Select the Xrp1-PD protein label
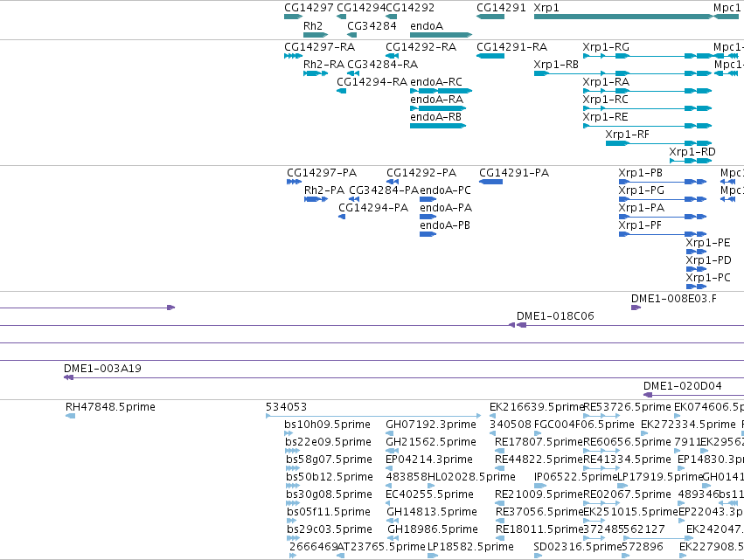This screenshot has height=560, width=744. point(708,261)
